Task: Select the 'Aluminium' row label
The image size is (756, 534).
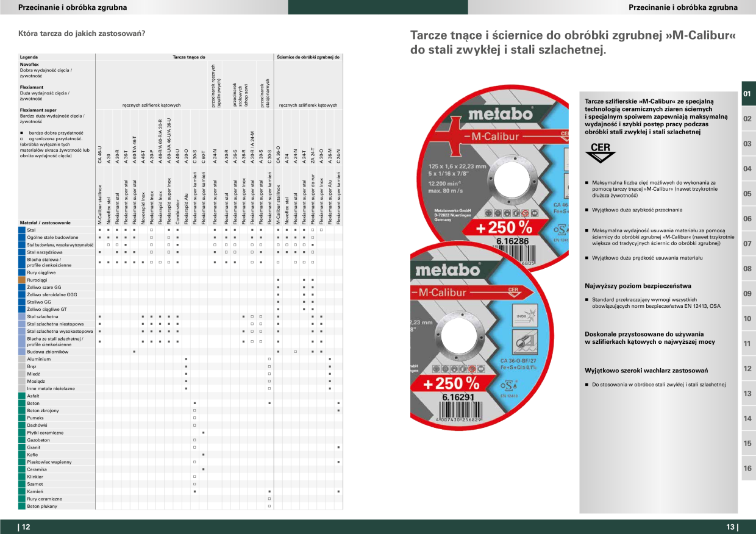Action: [38, 359]
